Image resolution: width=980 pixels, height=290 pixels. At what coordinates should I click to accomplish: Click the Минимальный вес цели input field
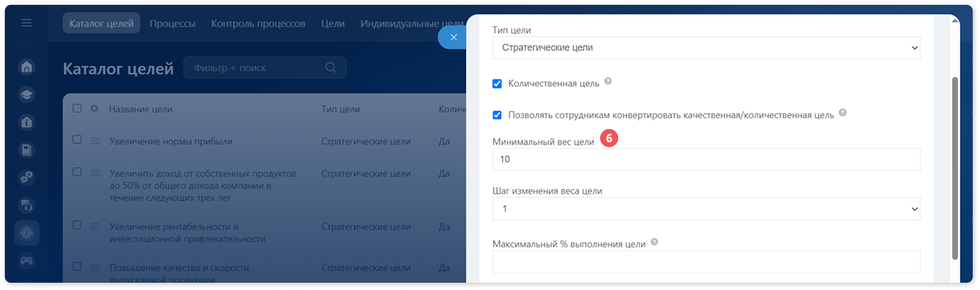706,159
